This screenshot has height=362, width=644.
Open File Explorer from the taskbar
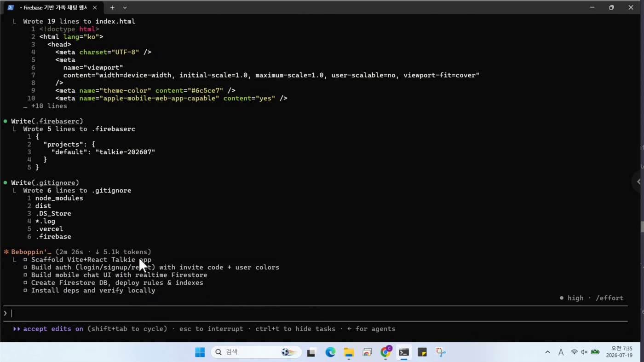tap(349, 352)
